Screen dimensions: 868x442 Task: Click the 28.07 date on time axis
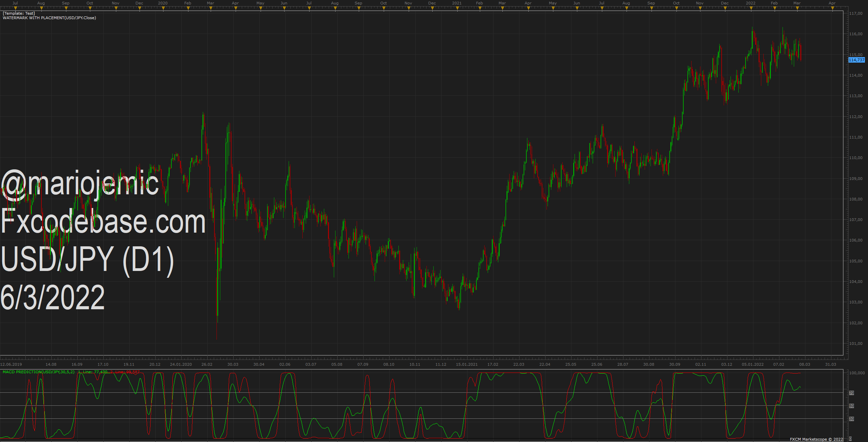tap(623, 364)
